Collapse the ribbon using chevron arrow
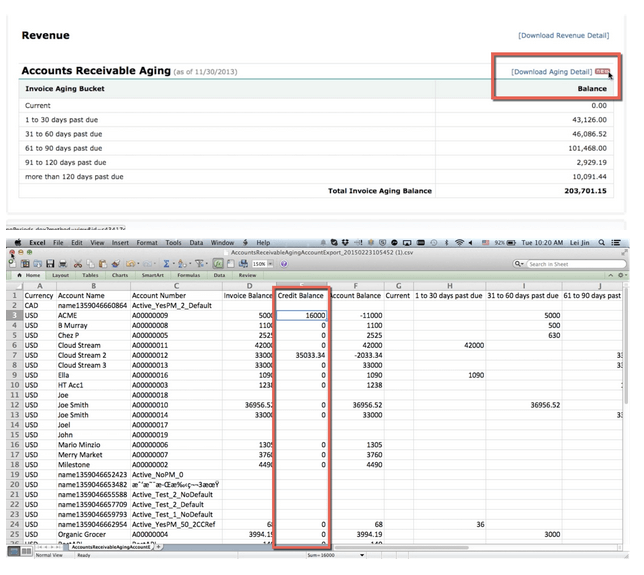This screenshot has height=575, width=644. [610, 275]
